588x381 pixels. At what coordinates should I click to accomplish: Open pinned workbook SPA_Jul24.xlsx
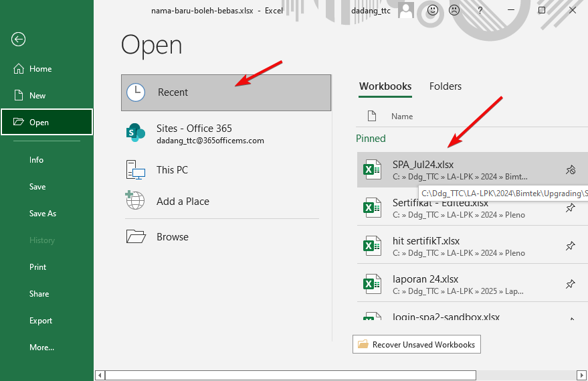472,169
